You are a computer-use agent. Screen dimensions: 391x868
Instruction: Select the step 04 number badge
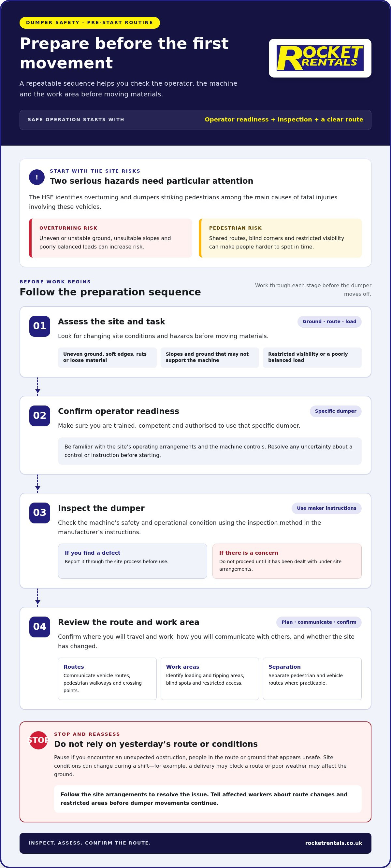tap(40, 627)
